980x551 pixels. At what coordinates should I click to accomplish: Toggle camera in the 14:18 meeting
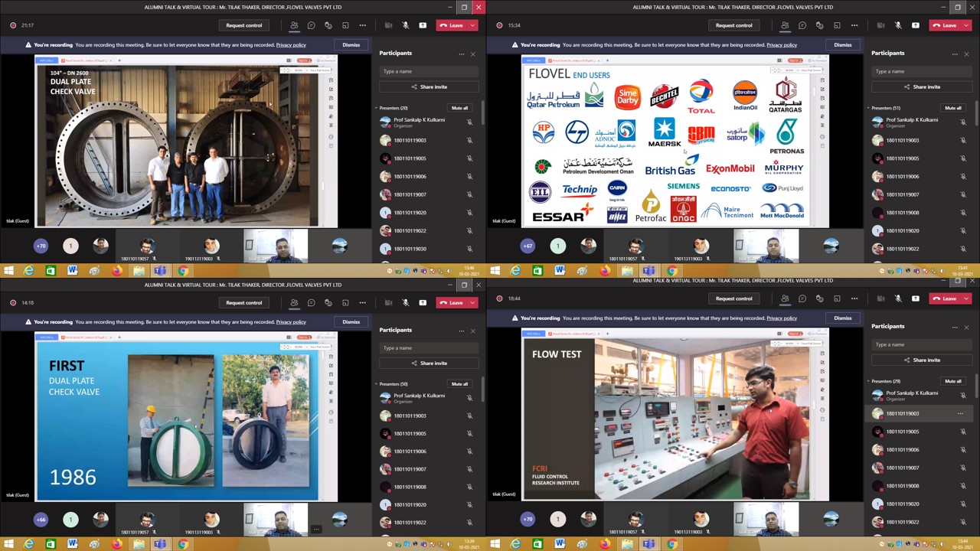[x=388, y=302]
